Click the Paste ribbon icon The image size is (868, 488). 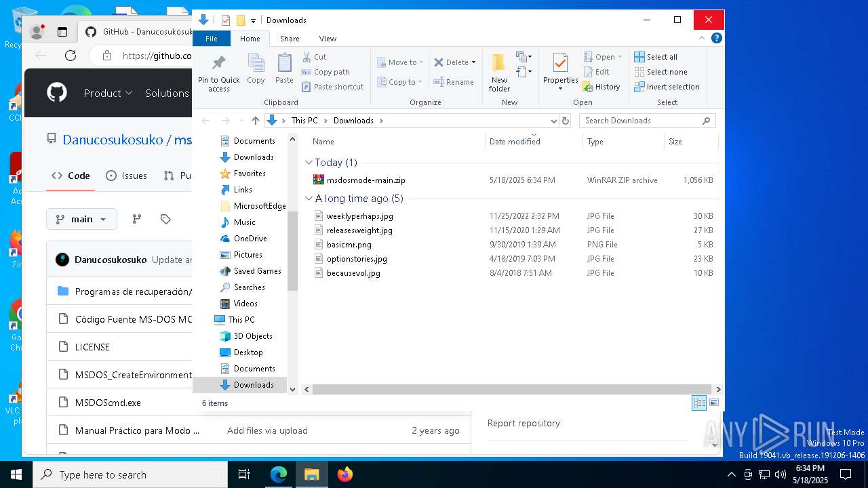[284, 68]
